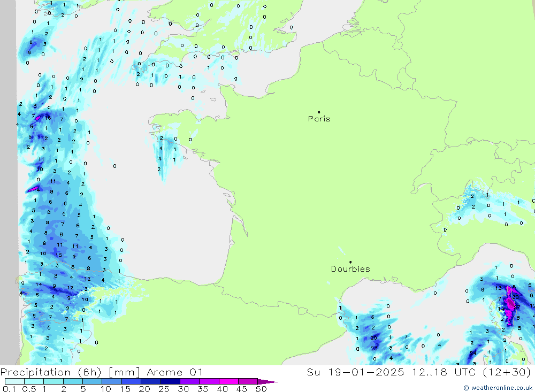Screen dimensions: 535x392
Task: Click the '50' legend scale label
Action: coord(261,389)
